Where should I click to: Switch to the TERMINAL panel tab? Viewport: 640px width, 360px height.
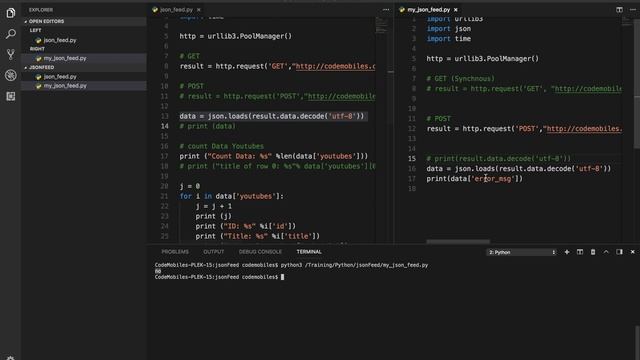point(309,252)
